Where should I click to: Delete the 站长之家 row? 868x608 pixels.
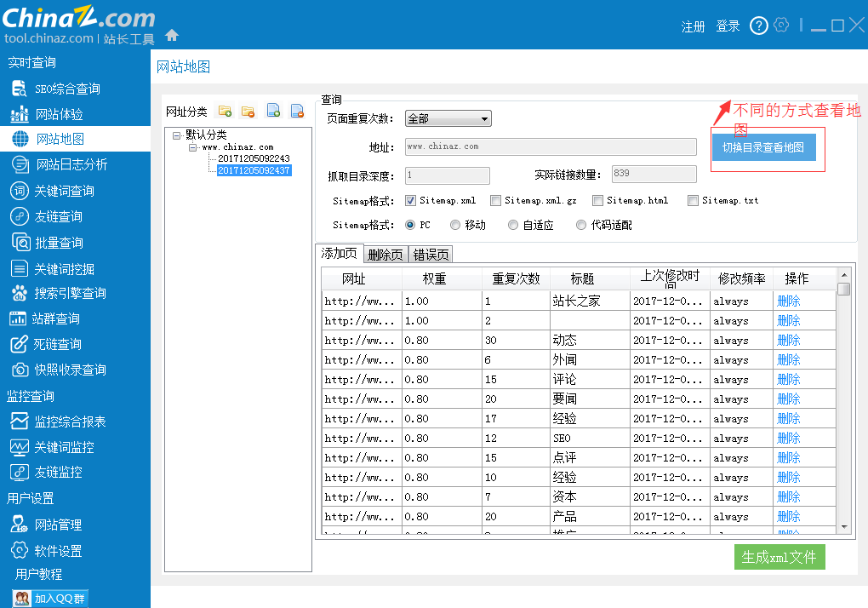(x=788, y=301)
